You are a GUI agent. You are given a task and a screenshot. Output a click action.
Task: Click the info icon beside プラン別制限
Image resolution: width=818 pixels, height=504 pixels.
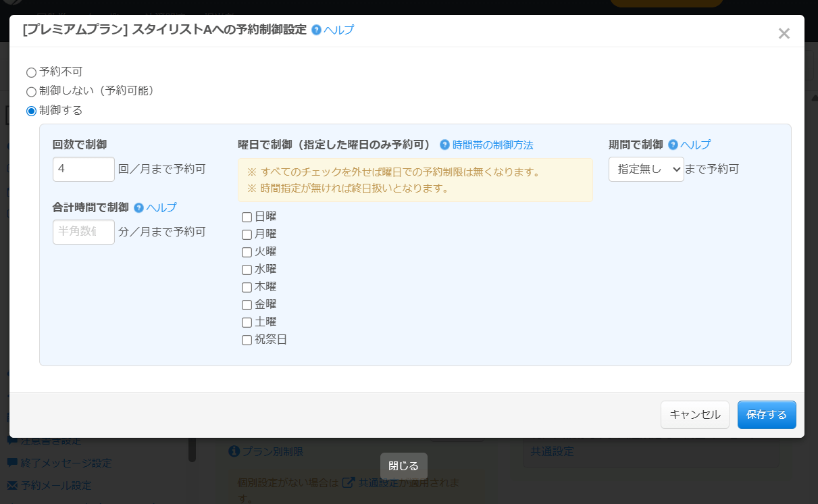(x=234, y=451)
